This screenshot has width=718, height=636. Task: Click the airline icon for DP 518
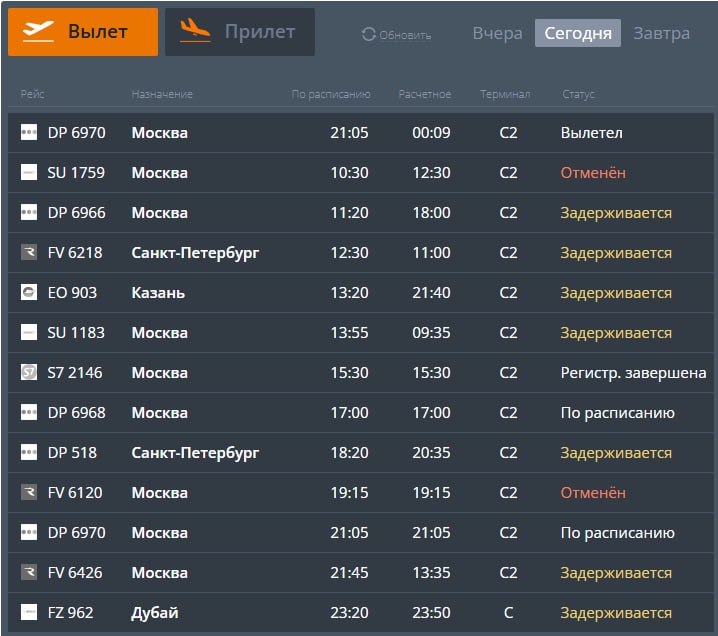point(29,453)
